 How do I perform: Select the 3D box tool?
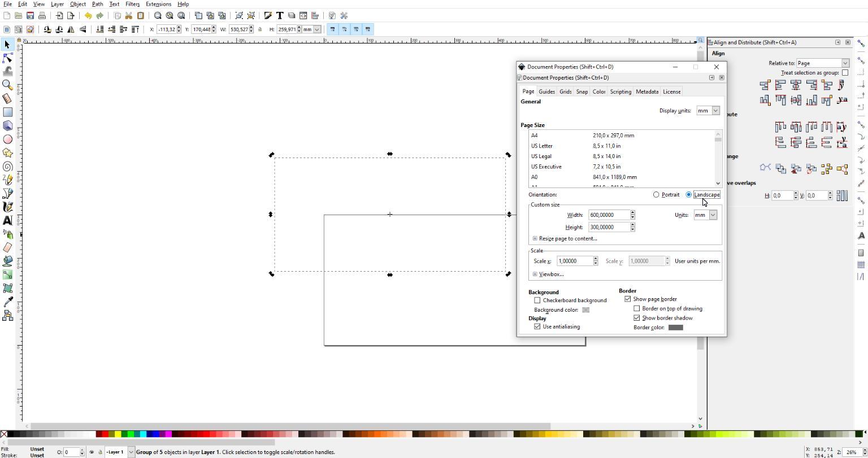coord(7,125)
